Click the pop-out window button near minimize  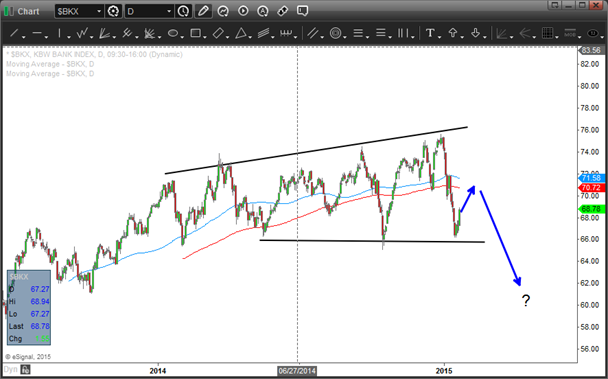555,5
